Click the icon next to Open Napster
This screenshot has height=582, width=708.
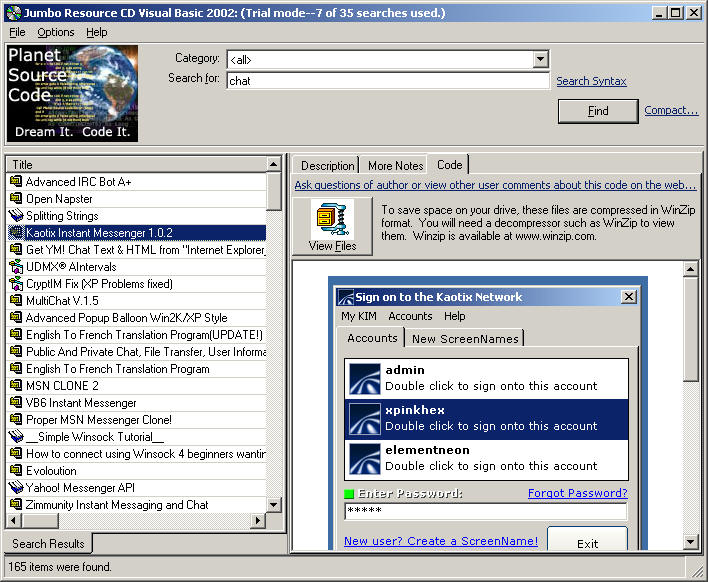point(16,199)
